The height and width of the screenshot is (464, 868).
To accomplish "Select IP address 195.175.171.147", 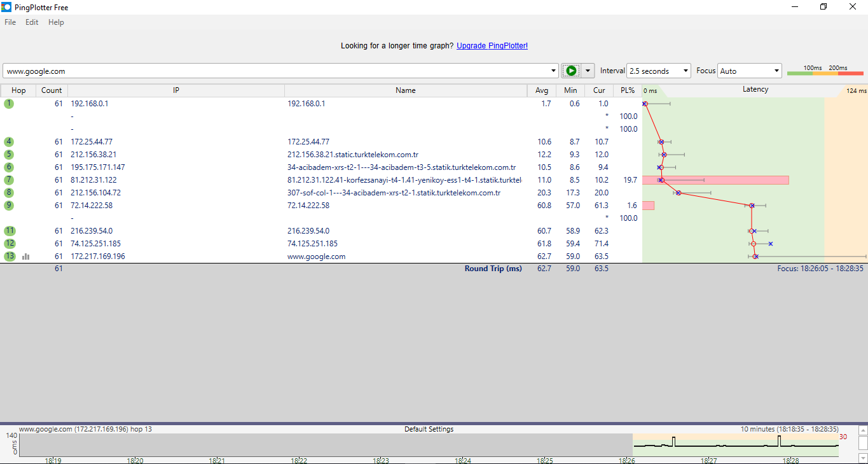I will [x=98, y=167].
